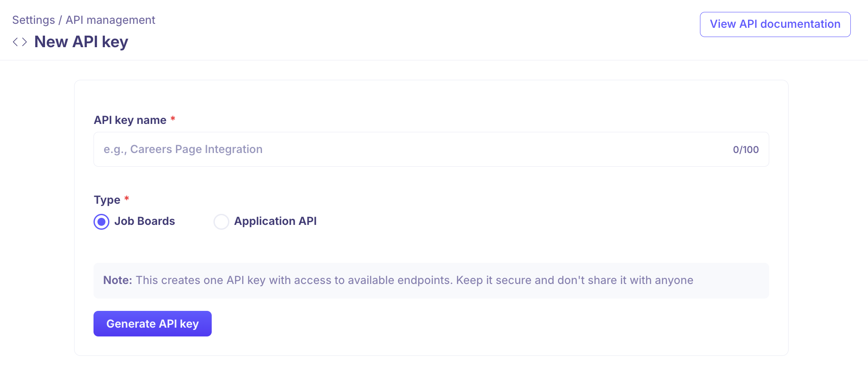Viewport: 868px width, 366px height.
Task: Click the red asterisk beside API key name
Action: click(x=173, y=119)
